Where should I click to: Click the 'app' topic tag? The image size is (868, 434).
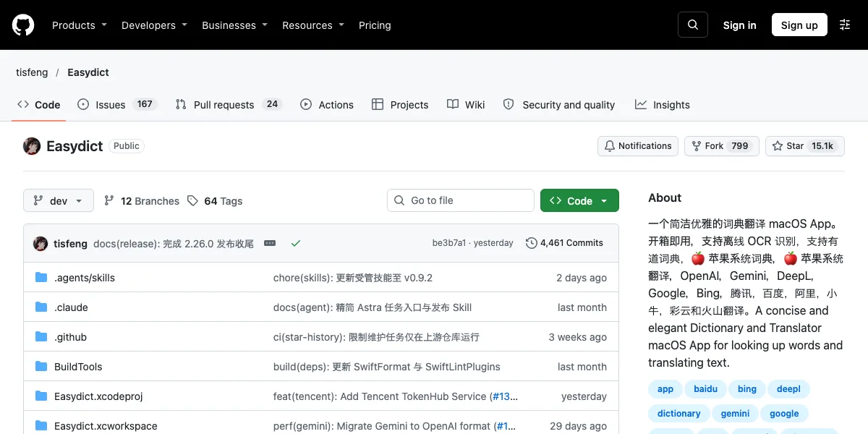(x=665, y=389)
